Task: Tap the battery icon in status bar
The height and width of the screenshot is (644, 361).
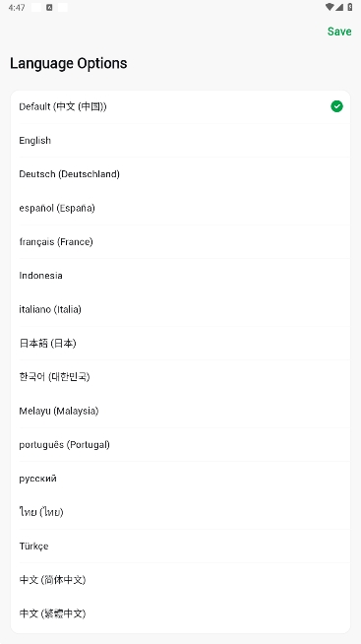Action: click(350, 7)
